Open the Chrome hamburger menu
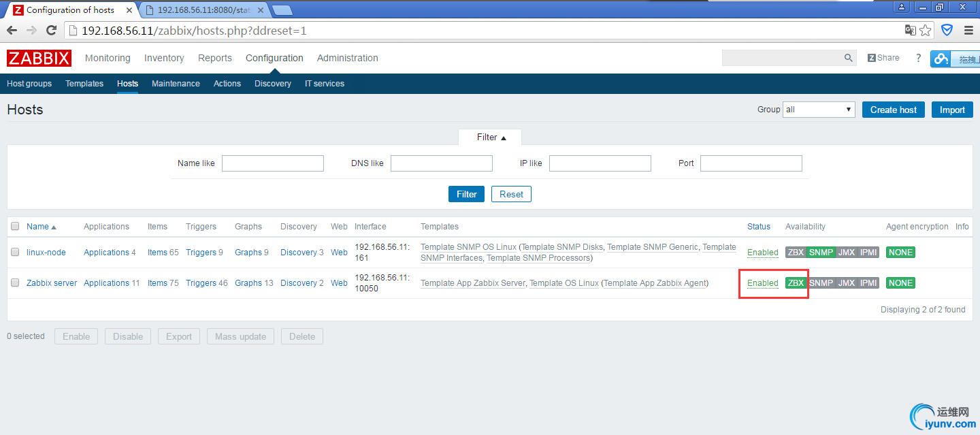Screen dimensions: 980x435 [968, 31]
